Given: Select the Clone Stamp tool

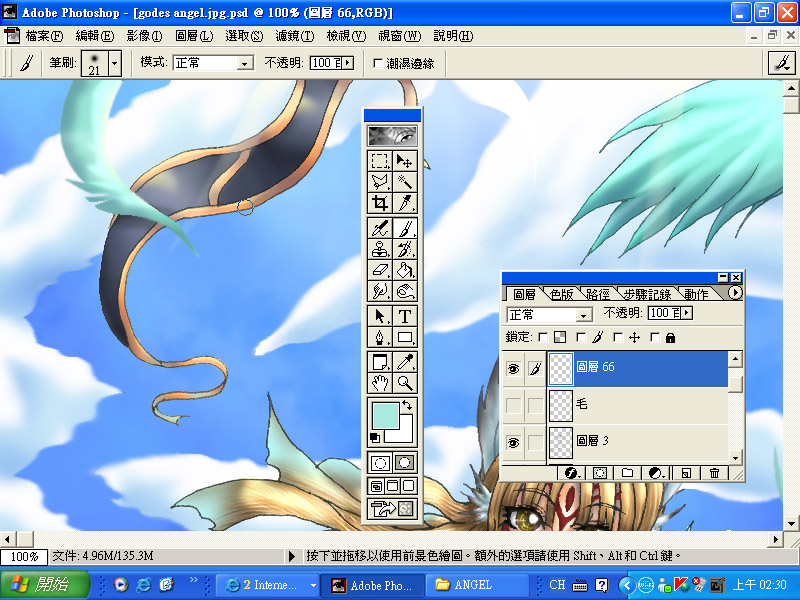Looking at the screenshot, I should pyautogui.click(x=380, y=249).
